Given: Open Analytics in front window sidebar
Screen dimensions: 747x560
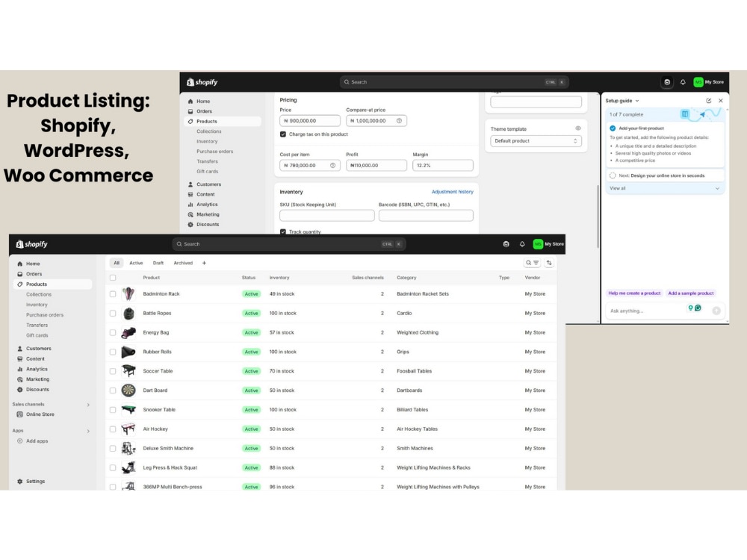Looking at the screenshot, I should 37,369.
